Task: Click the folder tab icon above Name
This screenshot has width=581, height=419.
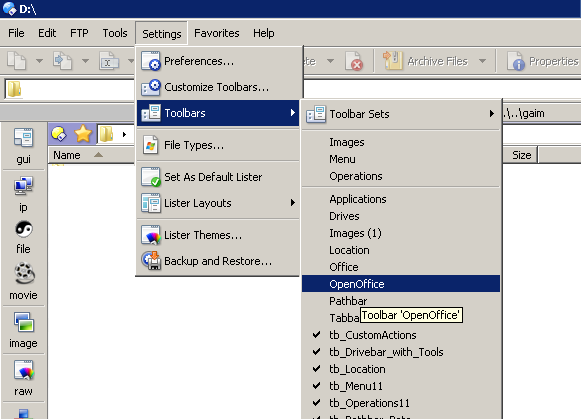Action: point(106,134)
